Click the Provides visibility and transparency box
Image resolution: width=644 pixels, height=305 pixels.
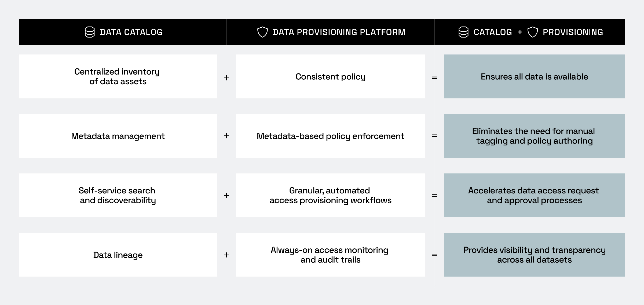coord(534,255)
